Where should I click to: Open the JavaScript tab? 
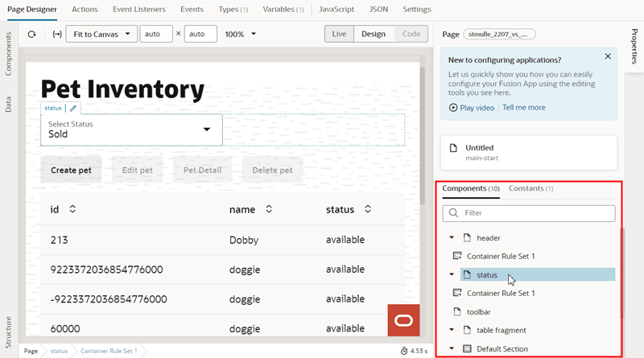336,9
